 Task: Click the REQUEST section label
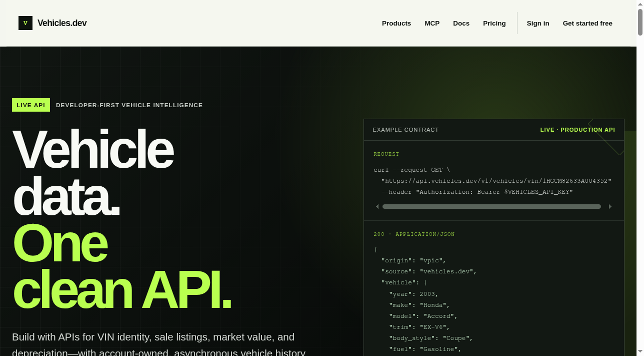click(x=386, y=154)
